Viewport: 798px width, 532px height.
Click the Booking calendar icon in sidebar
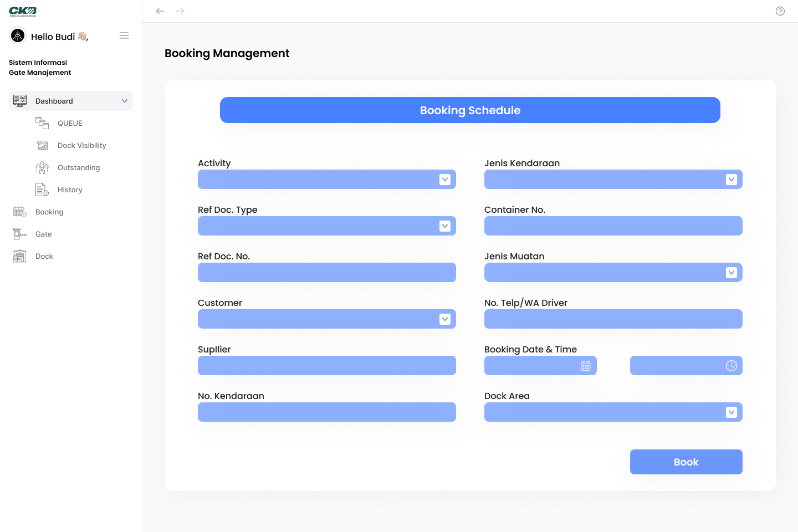tap(20, 212)
